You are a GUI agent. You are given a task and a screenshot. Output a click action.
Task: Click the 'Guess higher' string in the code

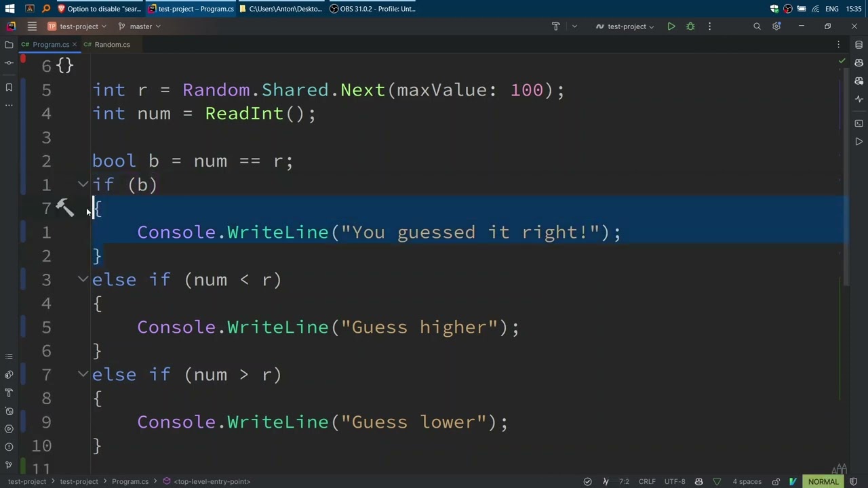coord(425,327)
